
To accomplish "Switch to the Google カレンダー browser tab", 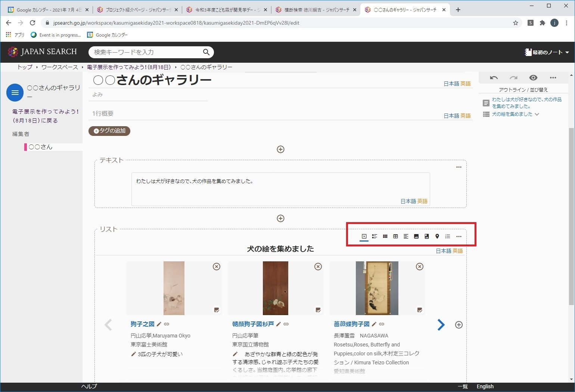I will pyautogui.click(x=49, y=10).
